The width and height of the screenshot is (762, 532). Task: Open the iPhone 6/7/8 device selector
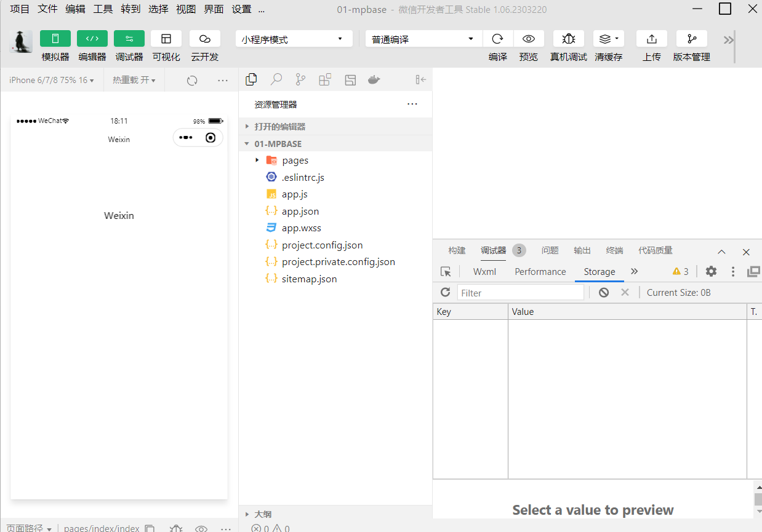click(52, 80)
